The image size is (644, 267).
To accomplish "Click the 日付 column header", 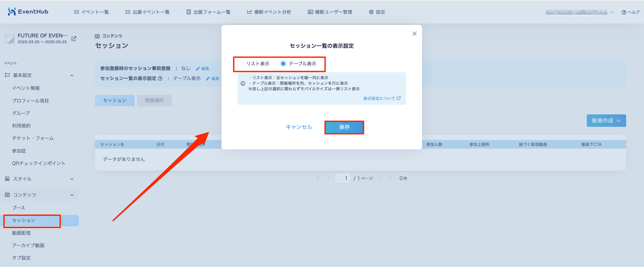I will pyautogui.click(x=160, y=144).
